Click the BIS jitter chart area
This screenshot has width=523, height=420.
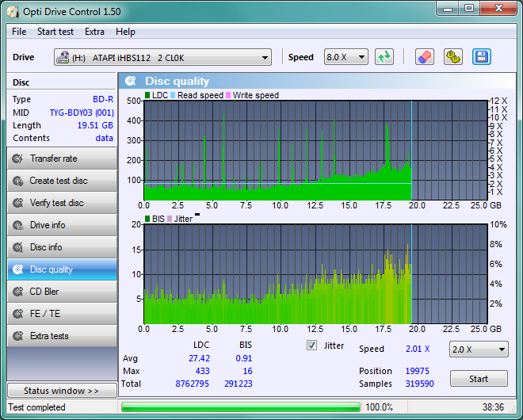(x=315, y=274)
